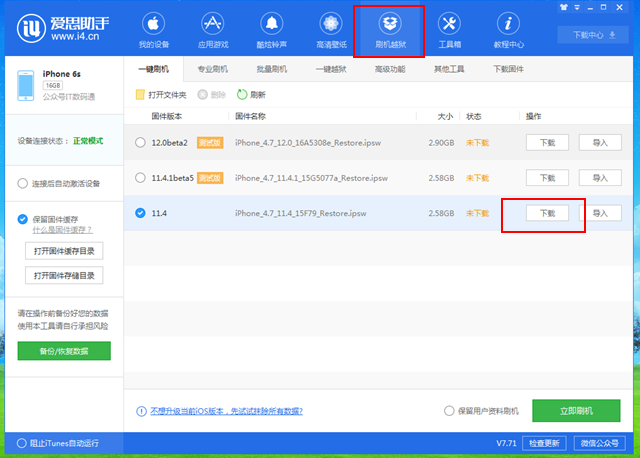Click the 打开文件夹 open folder icon

[x=140, y=95]
